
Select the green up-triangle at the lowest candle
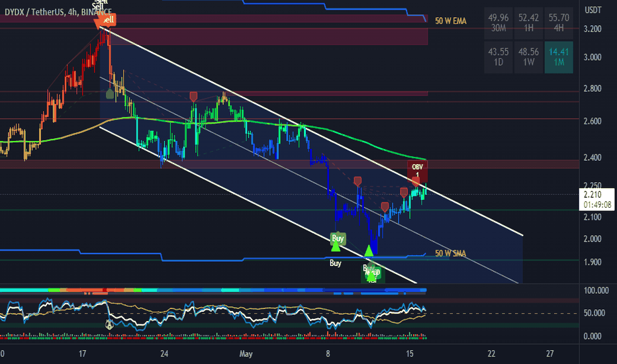(369, 251)
